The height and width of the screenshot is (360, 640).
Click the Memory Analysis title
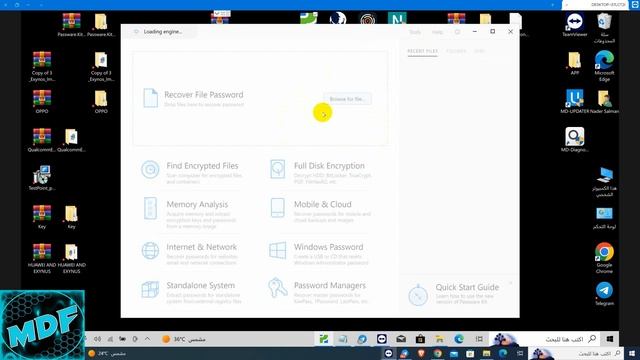coord(197,204)
